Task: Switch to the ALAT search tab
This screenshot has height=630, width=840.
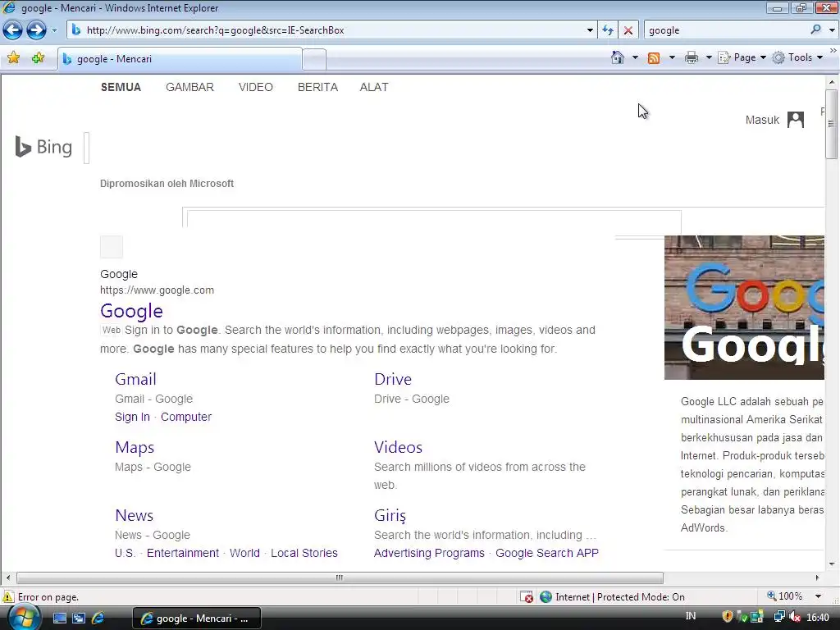Action: (374, 87)
